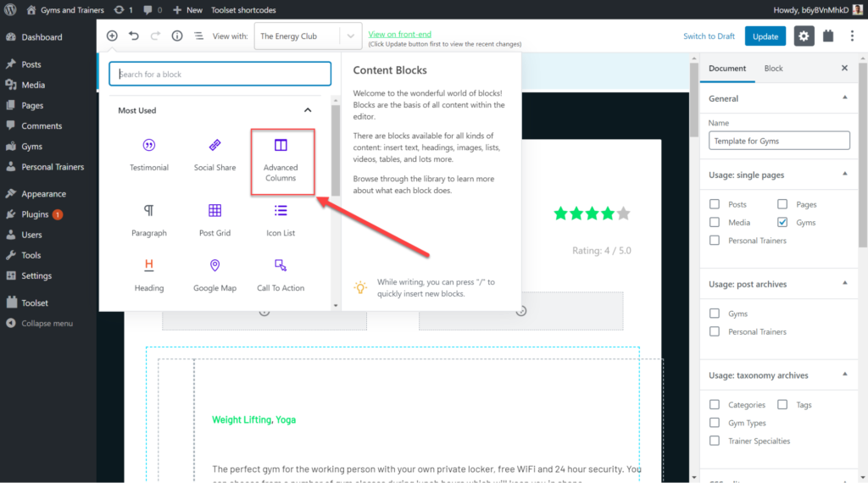Insert the Social Share block
This screenshot has height=483, width=868.
[214, 155]
